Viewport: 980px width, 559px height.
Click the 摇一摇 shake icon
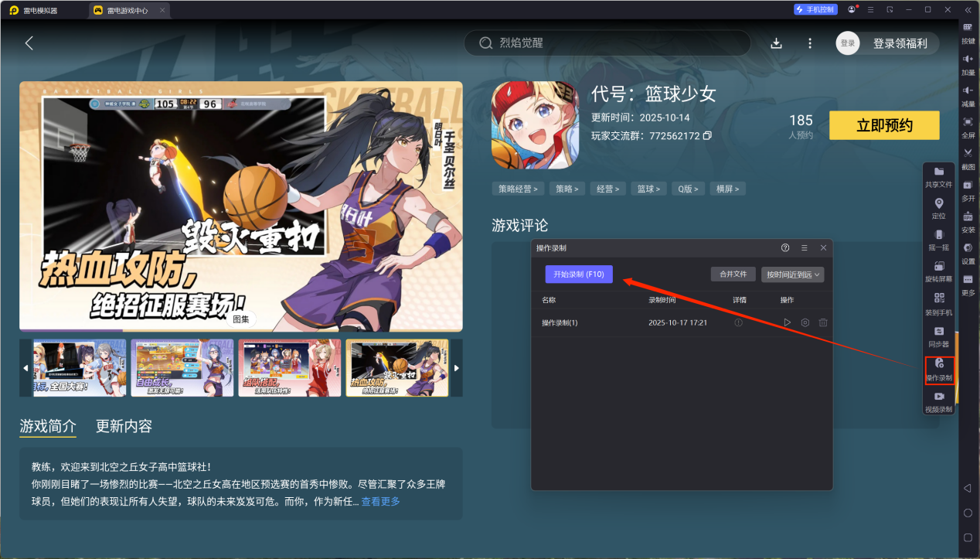[x=939, y=234]
